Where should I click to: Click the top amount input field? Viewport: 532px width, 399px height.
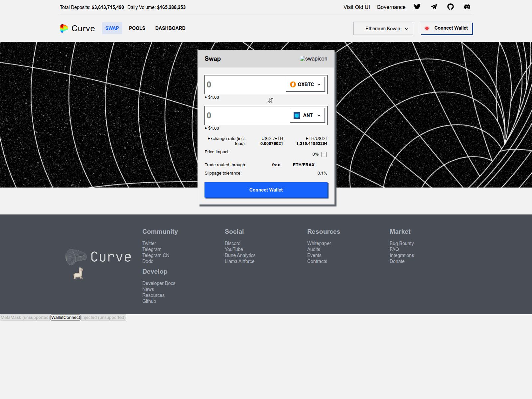click(x=245, y=84)
